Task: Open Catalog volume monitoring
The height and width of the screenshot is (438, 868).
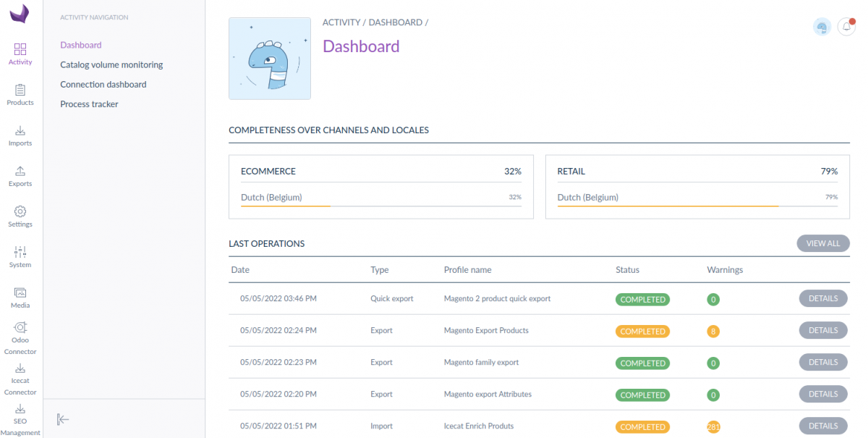Action: click(111, 64)
